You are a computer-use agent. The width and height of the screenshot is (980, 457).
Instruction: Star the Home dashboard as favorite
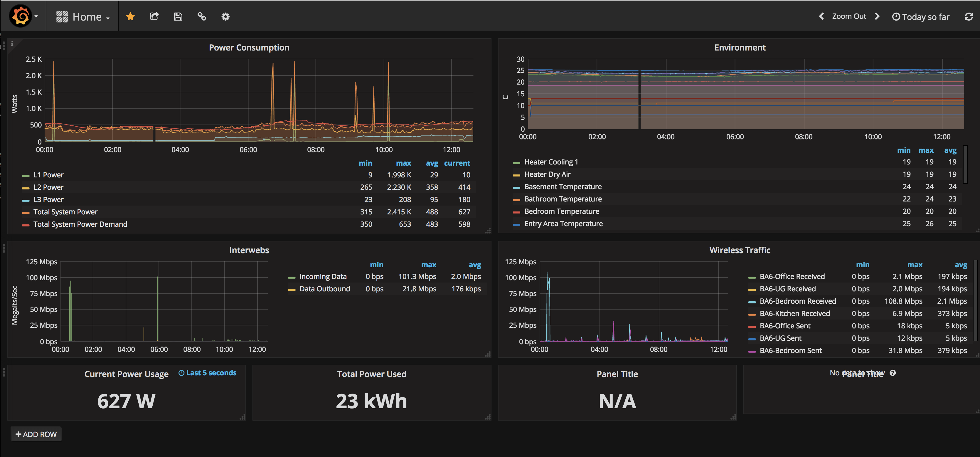[x=130, y=16]
